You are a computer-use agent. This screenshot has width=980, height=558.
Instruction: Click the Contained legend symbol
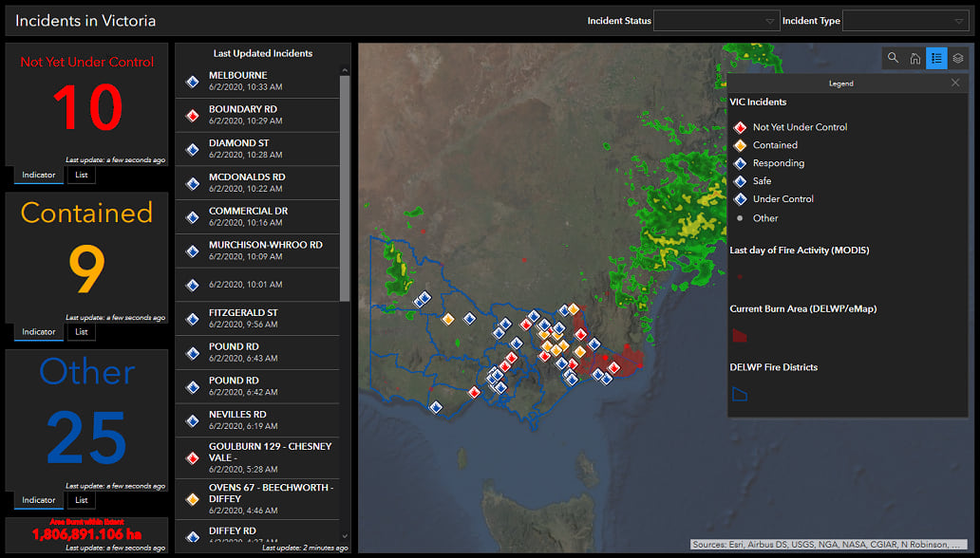[x=740, y=145]
